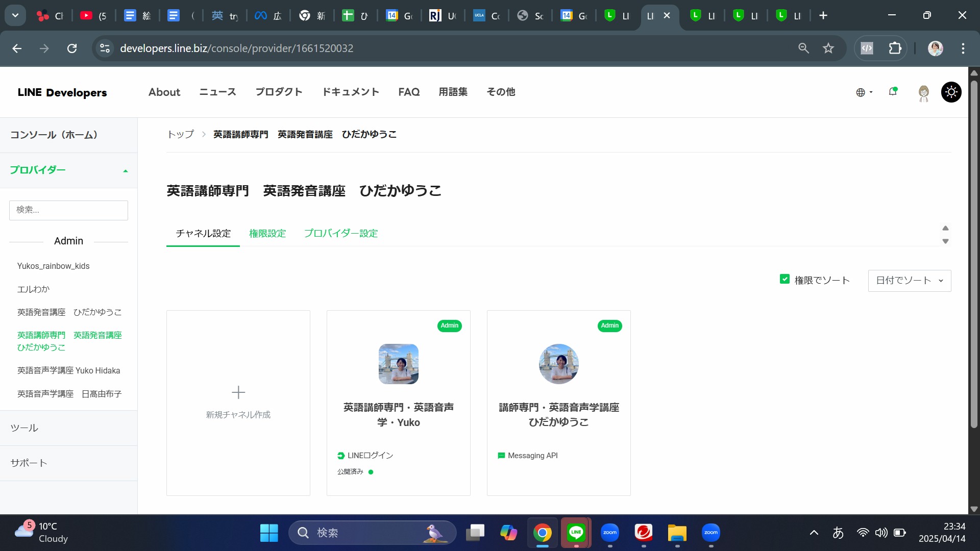Viewport: 980px width, 551px height.
Task: Open a new browser tab
Action: tap(823, 15)
